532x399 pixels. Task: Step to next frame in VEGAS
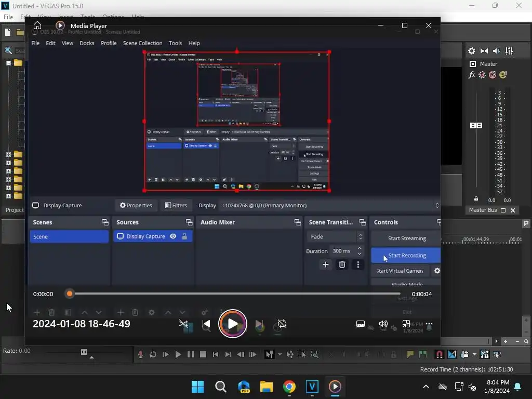pyautogui.click(x=253, y=354)
